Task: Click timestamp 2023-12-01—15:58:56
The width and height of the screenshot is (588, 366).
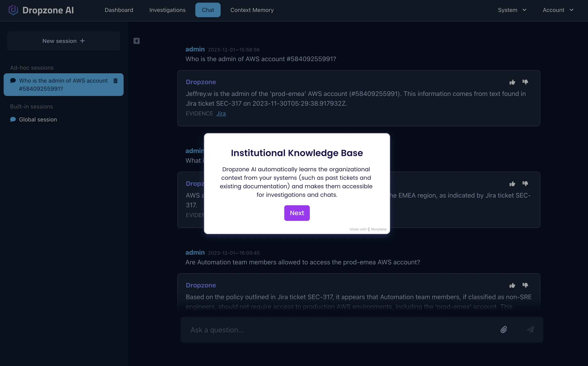Action: pyautogui.click(x=234, y=50)
